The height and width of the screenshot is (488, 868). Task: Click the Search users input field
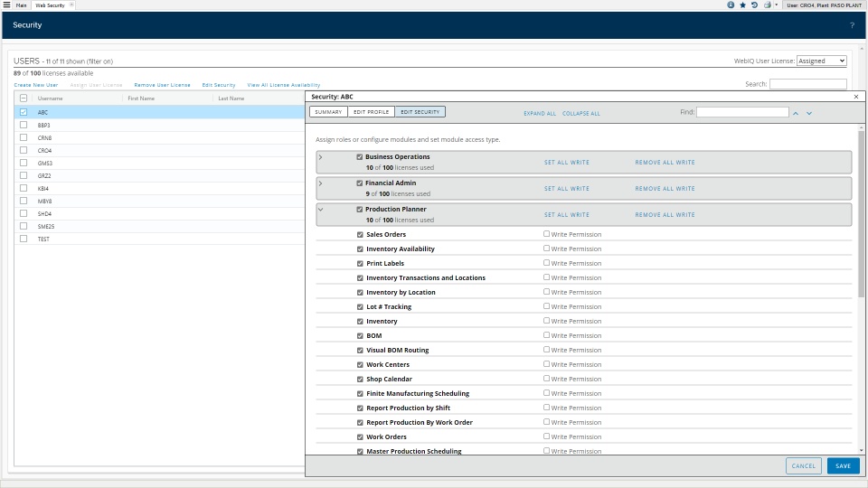pos(807,84)
